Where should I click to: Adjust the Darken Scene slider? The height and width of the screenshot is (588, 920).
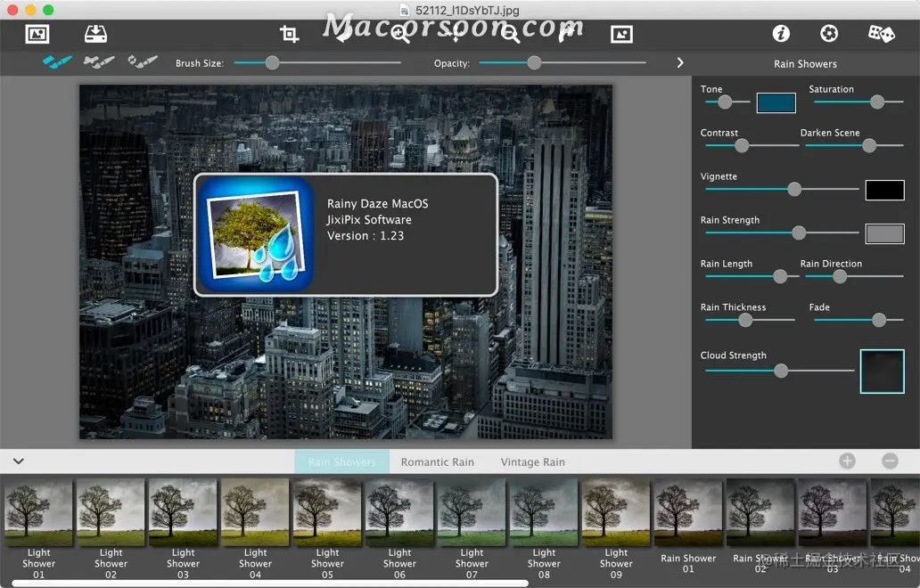click(854, 145)
